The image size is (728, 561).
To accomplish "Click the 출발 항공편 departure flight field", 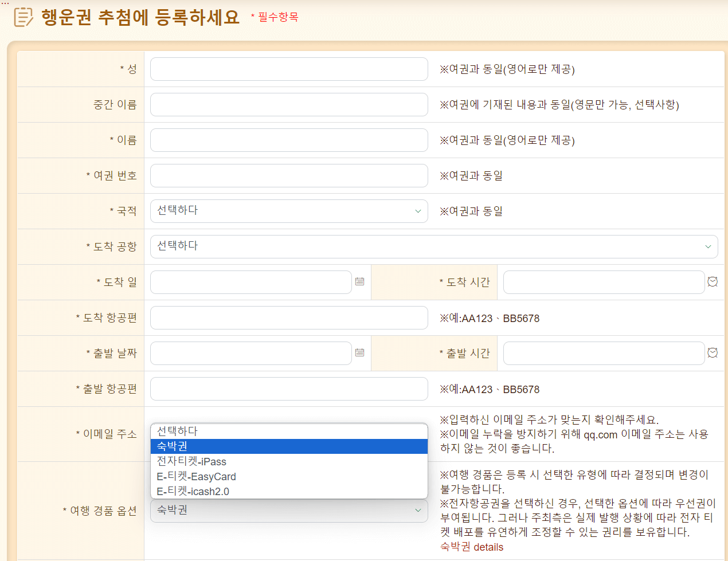I will (289, 389).
